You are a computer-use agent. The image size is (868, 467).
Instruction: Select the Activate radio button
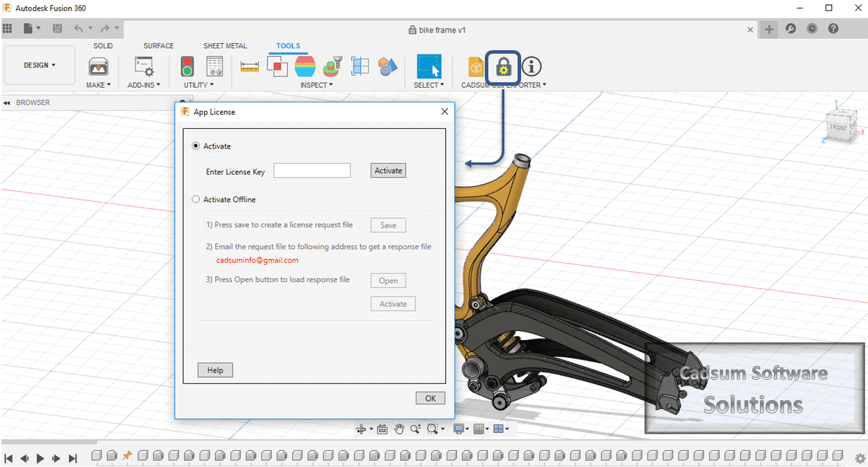(196, 146)
